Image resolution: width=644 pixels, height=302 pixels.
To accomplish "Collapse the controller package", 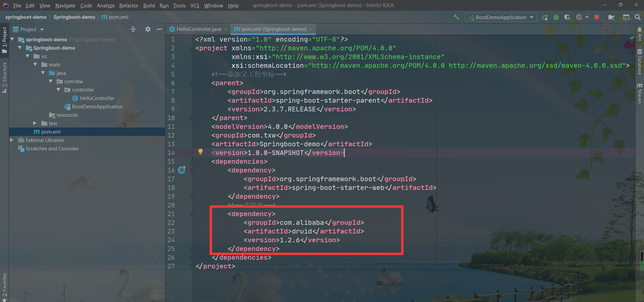I will [58, 90].
